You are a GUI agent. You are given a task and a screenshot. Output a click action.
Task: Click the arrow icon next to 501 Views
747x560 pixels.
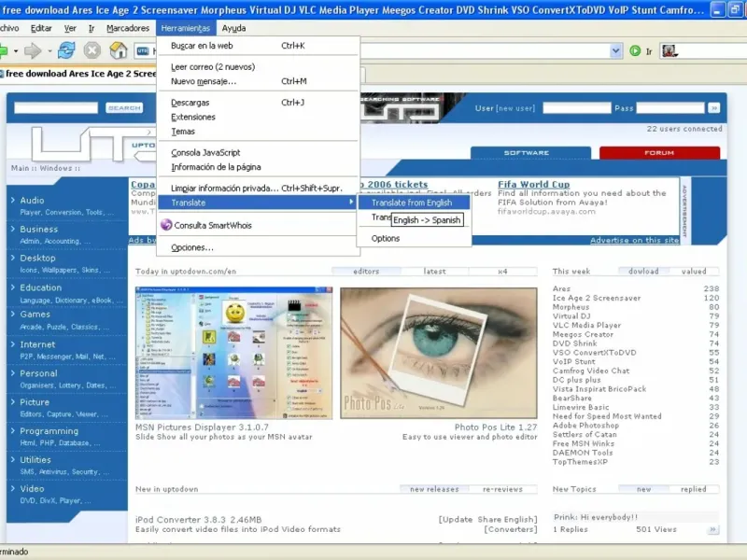coord(712,529)
